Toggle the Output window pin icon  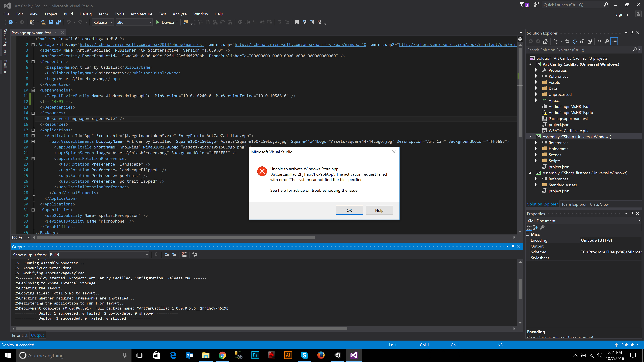click(513, 247)
